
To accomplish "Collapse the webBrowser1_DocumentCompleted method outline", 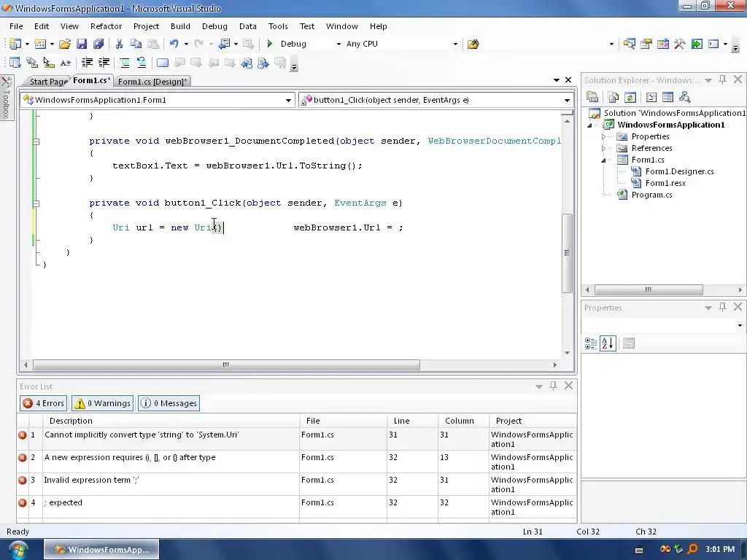I will (x=36, y=141).
